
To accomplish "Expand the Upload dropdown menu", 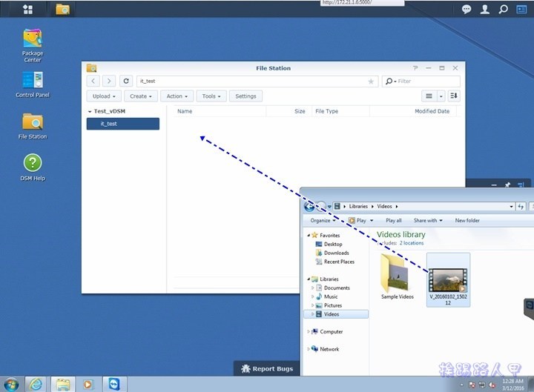I will (102, 96).
